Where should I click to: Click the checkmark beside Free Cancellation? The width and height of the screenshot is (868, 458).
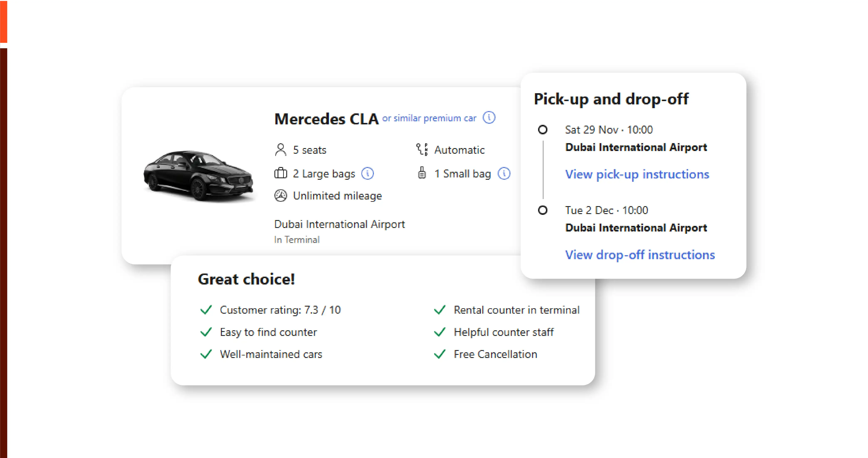tap(440, 354)
